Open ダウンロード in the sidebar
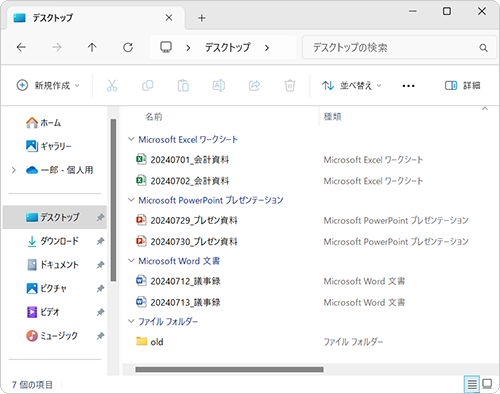Image resolution: width=500 pixels, height=394 pixels. [x=53, y=241]
